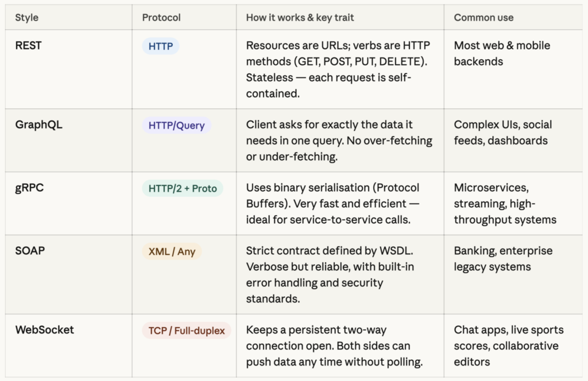This screenshot has width=588, height=381.
Task: Select the REST row label
Action: pos(28,46)
